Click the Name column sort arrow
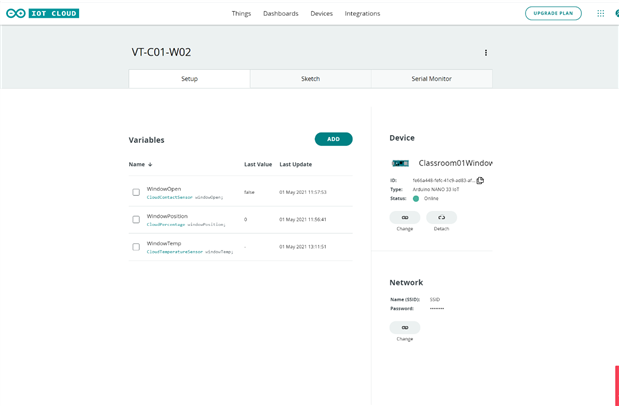The image size is (619, 406). pyautogui.click(x=150, y=164)
